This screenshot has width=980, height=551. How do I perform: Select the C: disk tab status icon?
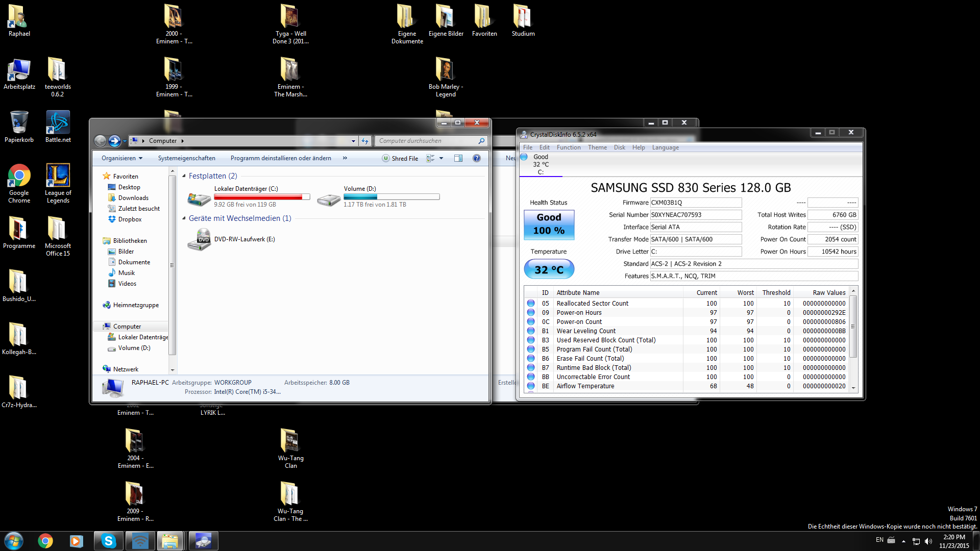[x=524, y=157]
